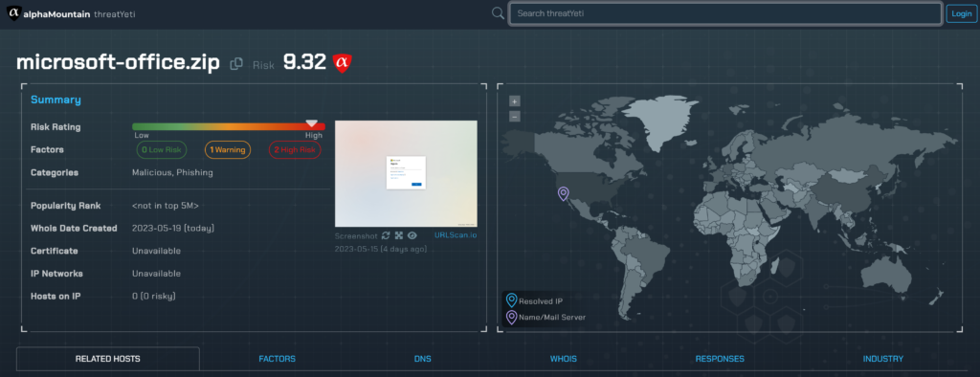Click the red alpha shield risk badge
The image size is (980, 377).
click(342, 62)
